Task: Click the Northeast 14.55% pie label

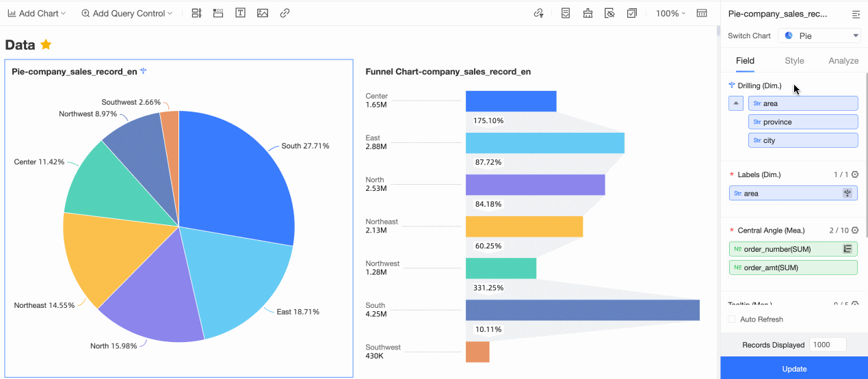Action: (x=44, y=306)
